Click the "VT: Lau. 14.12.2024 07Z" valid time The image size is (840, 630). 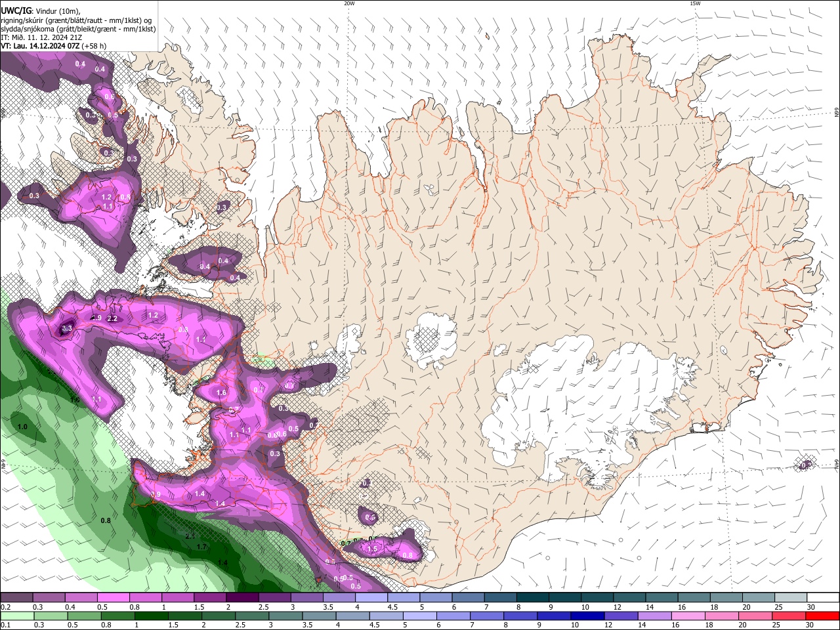coord(41,46)
